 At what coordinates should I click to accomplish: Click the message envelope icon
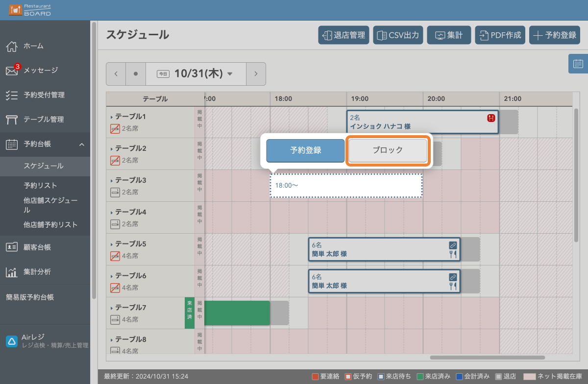point(12,71)
